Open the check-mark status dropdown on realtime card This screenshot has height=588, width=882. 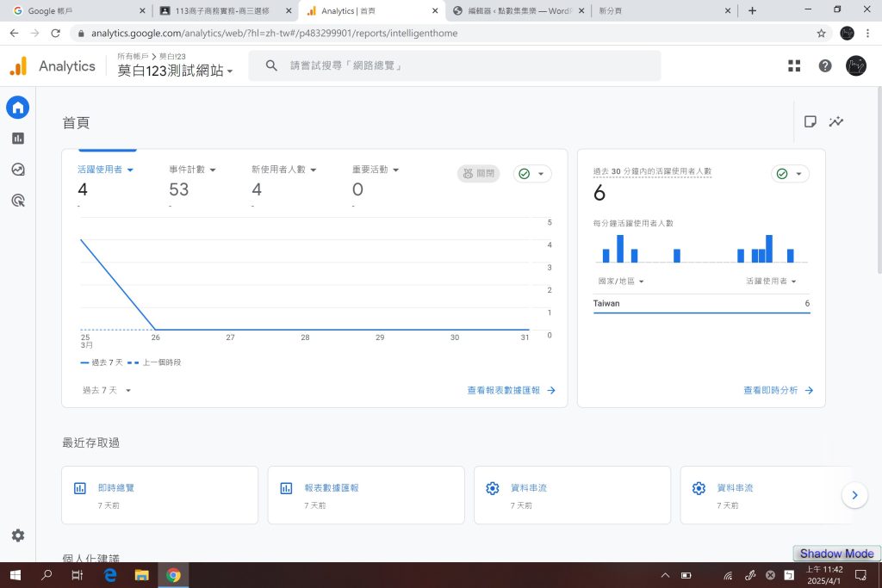point(790,174)
